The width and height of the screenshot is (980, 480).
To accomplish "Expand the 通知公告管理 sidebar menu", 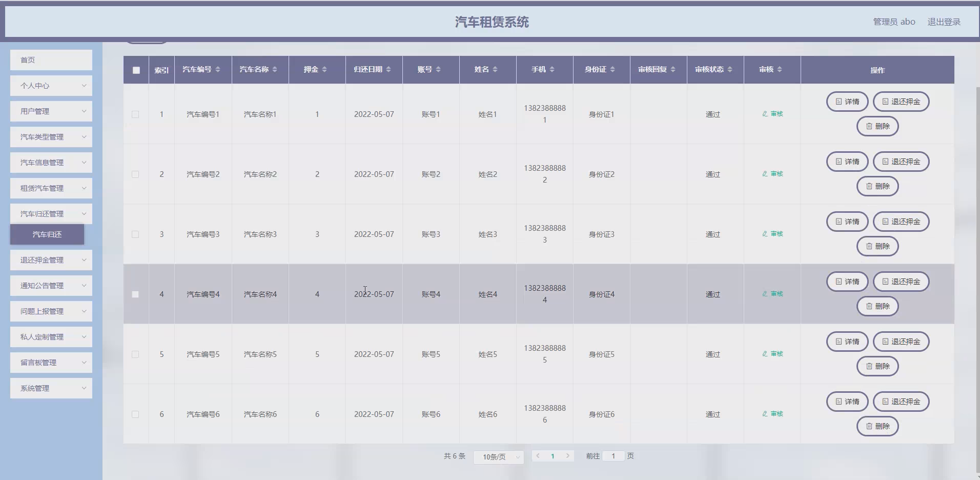I will (x=51, y=286).
